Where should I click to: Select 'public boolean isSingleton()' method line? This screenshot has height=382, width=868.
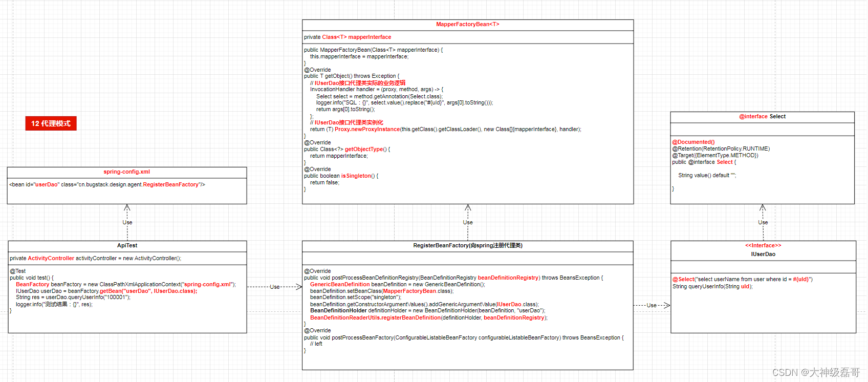pyautogui.click(x=341, y=176)
